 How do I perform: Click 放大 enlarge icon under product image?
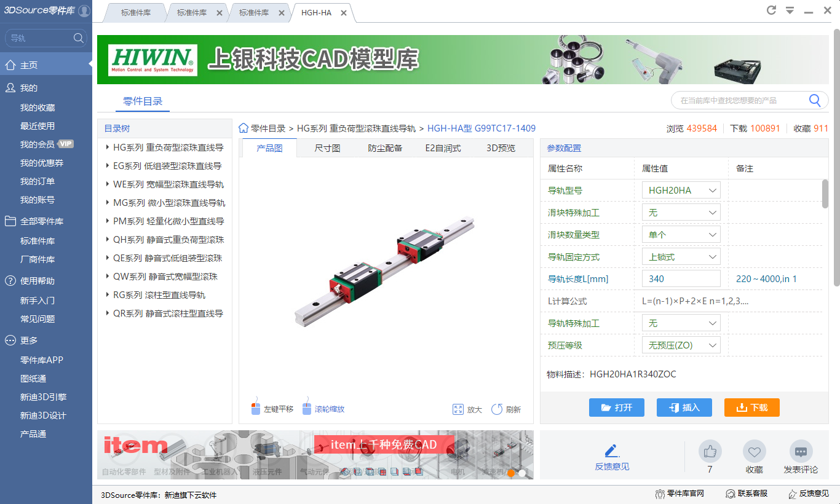click(x=458, y=409)
